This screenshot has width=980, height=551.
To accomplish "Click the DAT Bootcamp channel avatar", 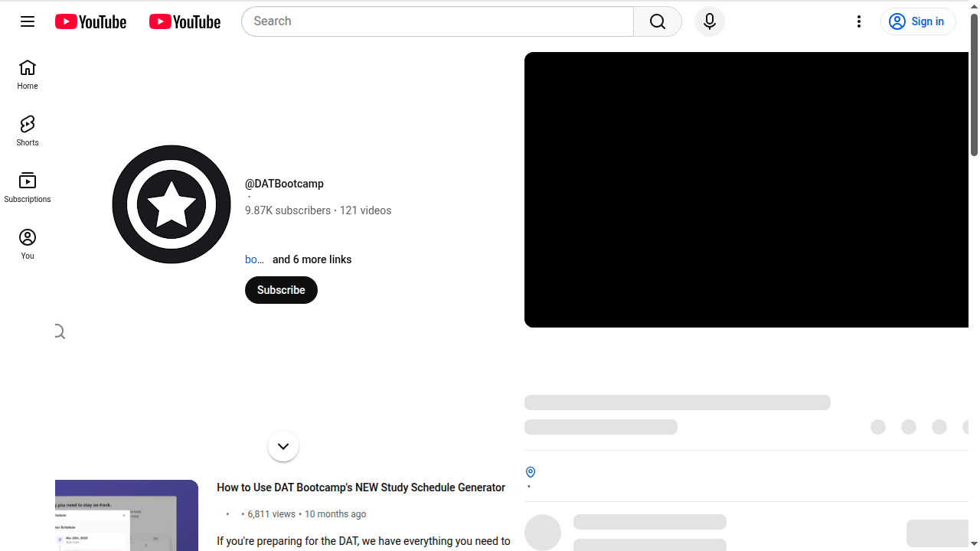I will tap(171, 204).
